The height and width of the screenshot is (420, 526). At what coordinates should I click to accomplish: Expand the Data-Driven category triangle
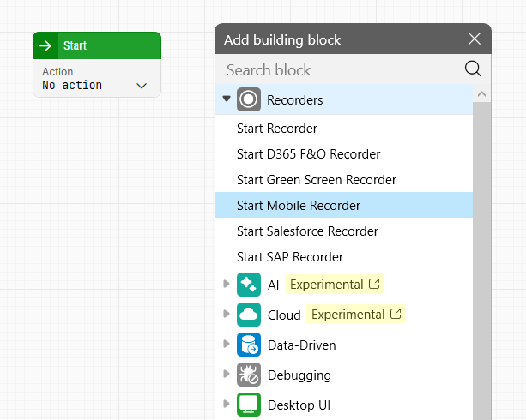227,345
